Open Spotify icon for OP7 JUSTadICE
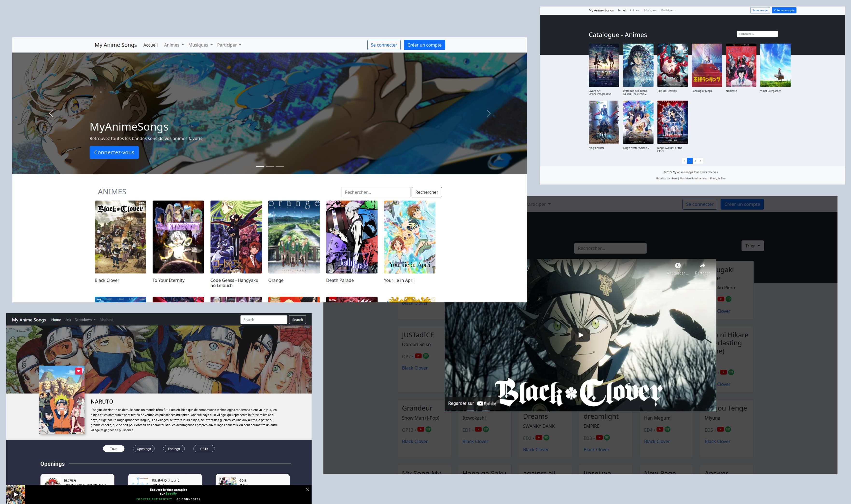This screenshot has height=504, width=851. coord(426,356)
